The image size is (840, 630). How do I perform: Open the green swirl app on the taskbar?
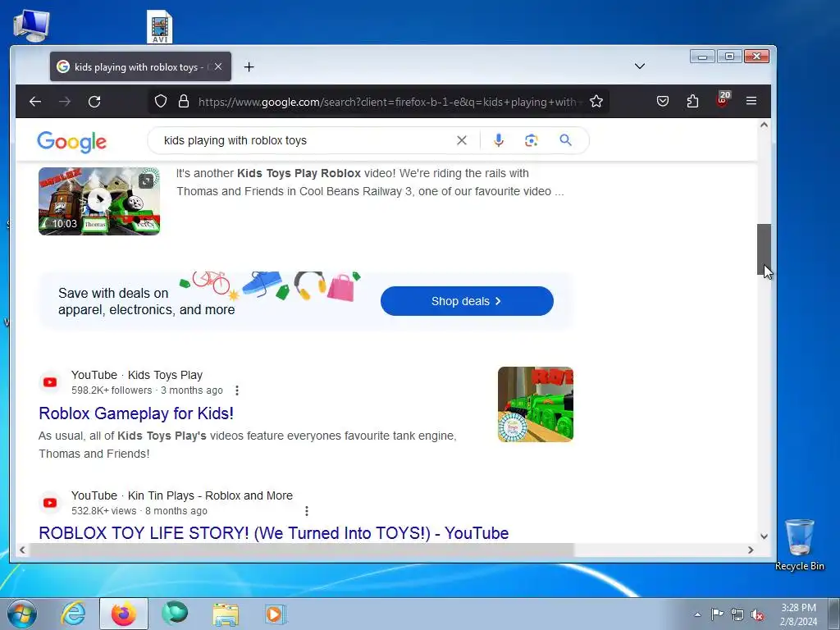tap(175, 614)
